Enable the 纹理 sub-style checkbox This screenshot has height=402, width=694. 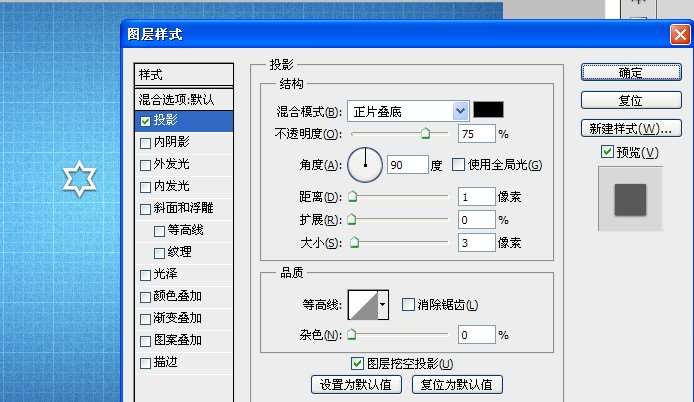point(159,253)
